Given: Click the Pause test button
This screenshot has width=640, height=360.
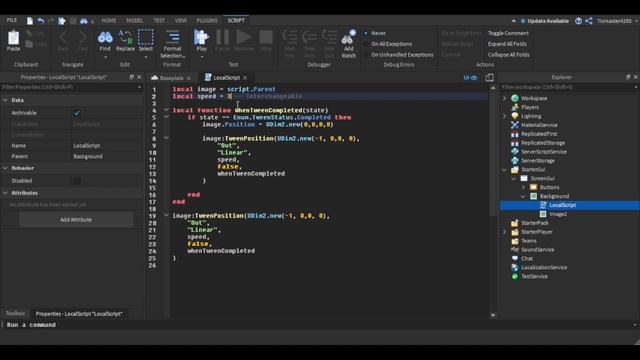Looking at the screenshot, I should click(222, 37).
